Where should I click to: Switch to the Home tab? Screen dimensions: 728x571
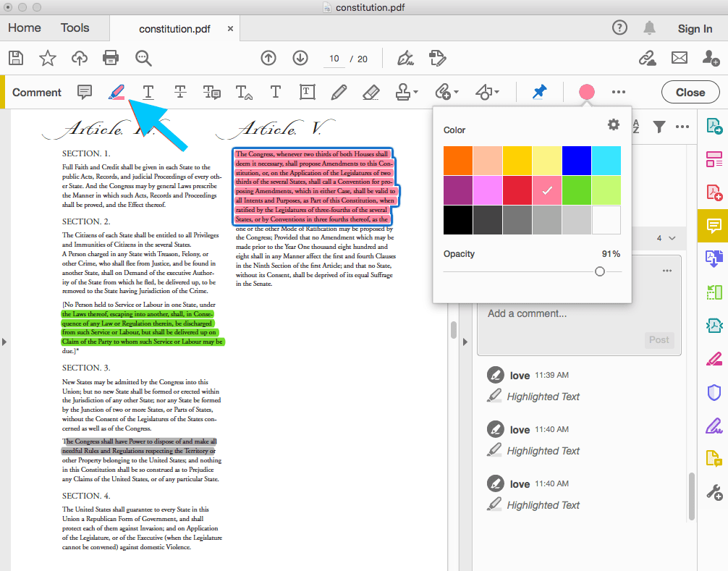pyautogui.click(x=24, y=28)
